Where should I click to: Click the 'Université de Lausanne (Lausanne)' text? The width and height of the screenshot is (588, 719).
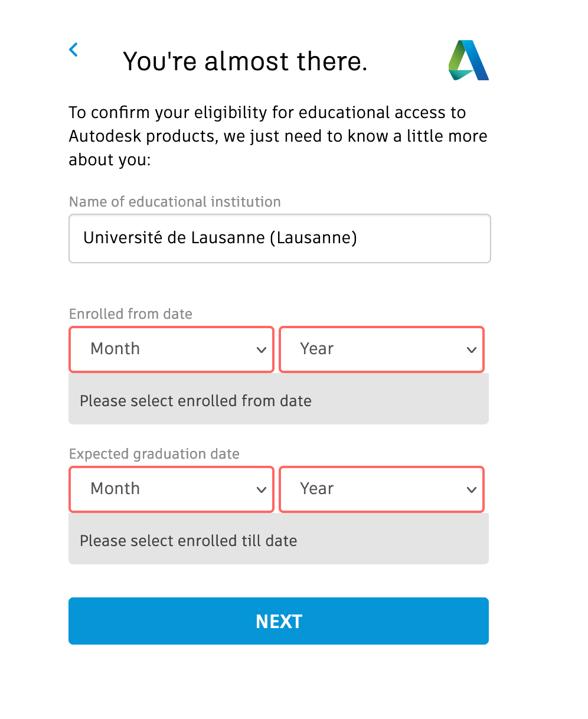tap(220, 238)
